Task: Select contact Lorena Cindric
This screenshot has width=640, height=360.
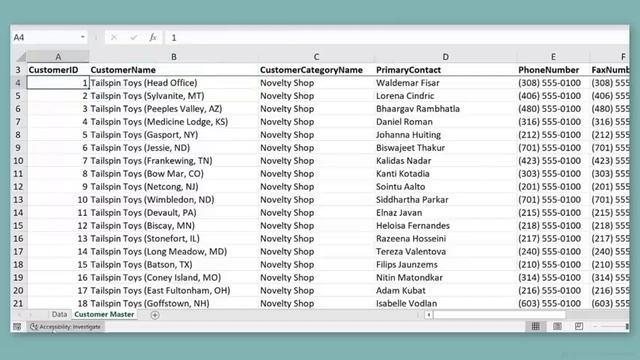Action: pyautogui.click(x=445, y=96)
